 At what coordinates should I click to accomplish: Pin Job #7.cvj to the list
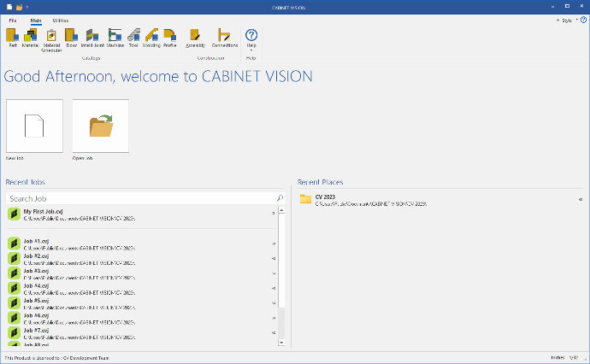point(274,332)
